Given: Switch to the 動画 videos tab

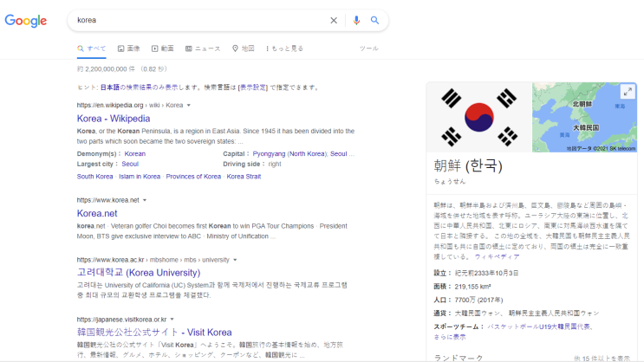Looking at the screenshot, I should [163, 48].
